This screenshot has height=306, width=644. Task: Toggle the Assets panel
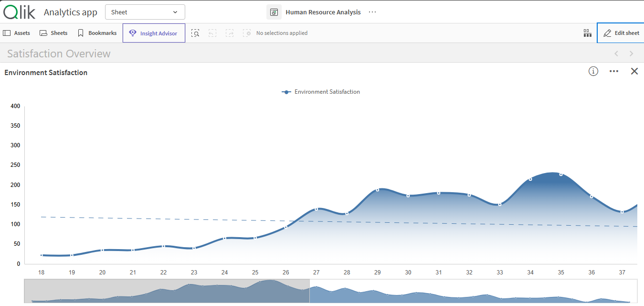coord(17,33)
